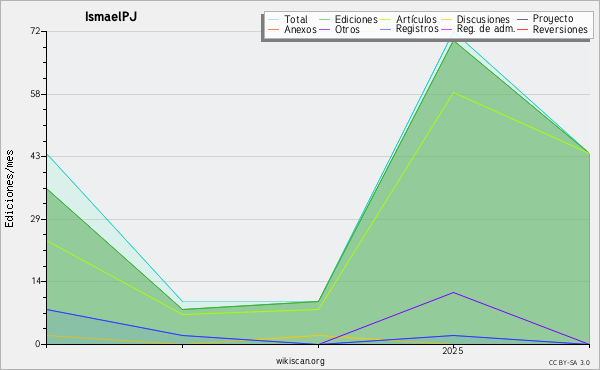Select the Reg. de adm. legend label
Screen dimensions: 600x370
[486, 29]
